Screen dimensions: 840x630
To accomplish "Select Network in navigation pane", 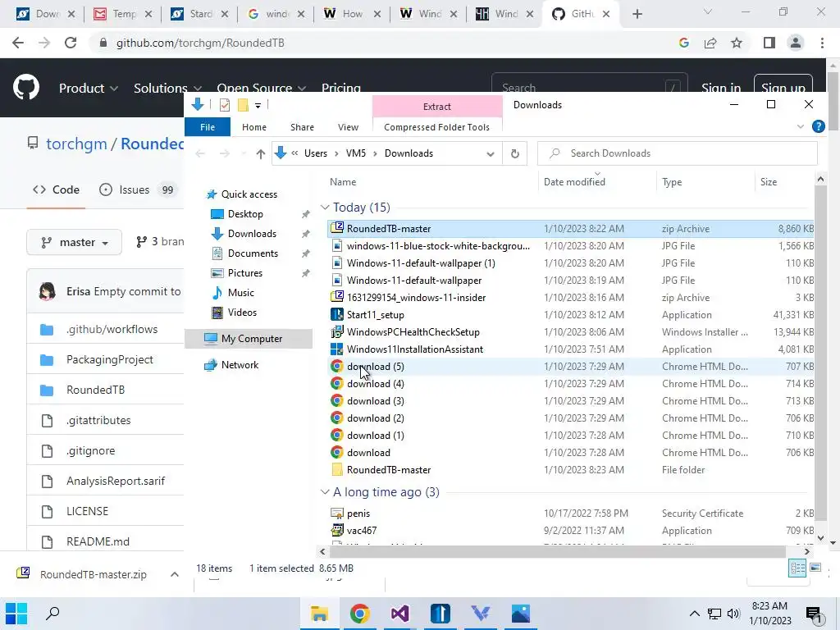I will pos(240,365).
